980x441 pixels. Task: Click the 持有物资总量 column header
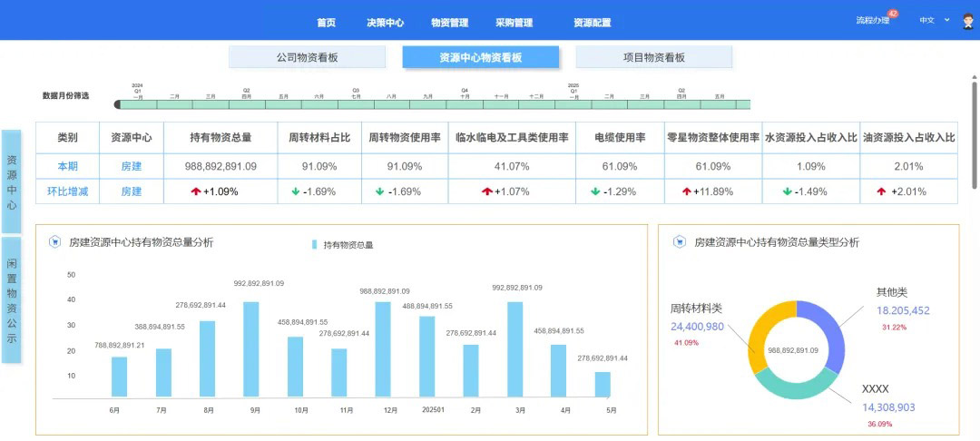[x=220, y=137]
